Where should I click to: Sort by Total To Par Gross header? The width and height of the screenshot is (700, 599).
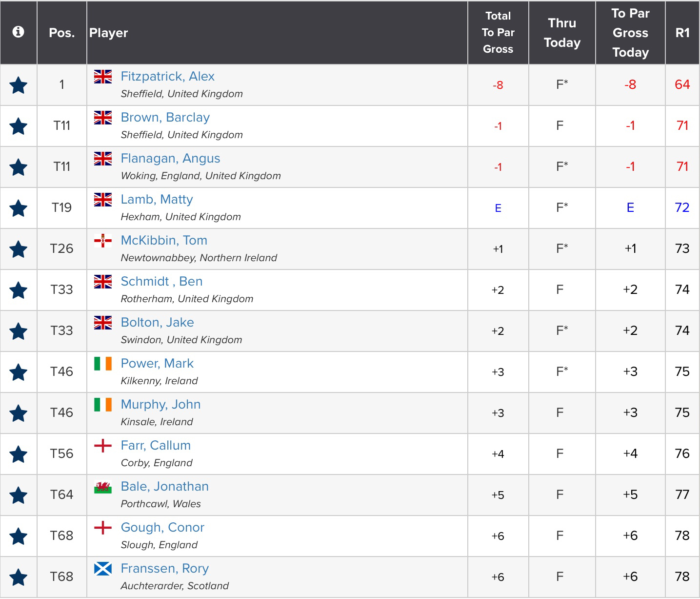click(498, 33)
